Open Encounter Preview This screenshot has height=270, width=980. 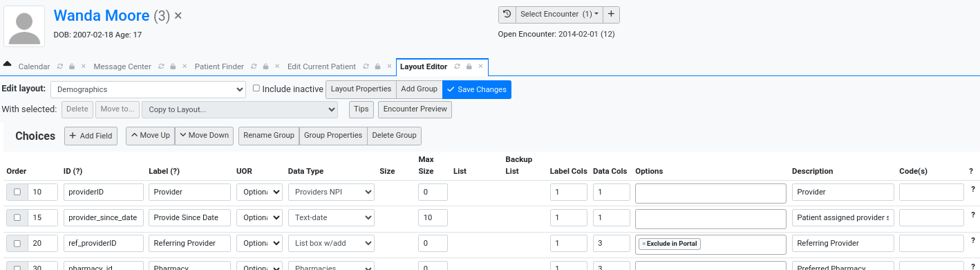[x=415, y=109]
